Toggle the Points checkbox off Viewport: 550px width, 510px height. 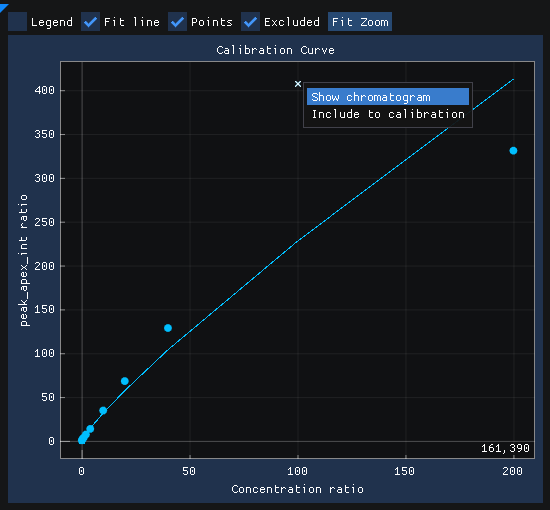tap(177, 22)
